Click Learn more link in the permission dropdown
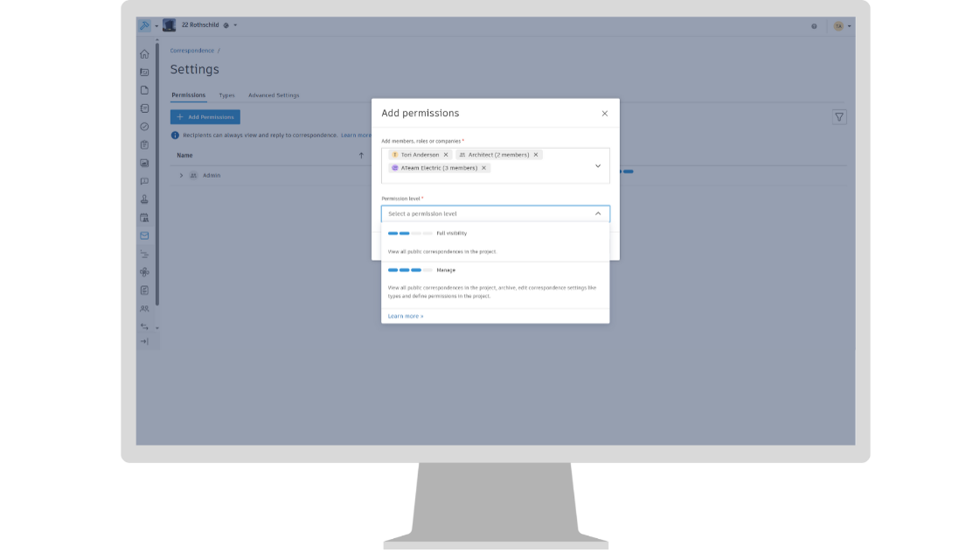Screen dimensions: 980x553 click(x=406, y=317)
